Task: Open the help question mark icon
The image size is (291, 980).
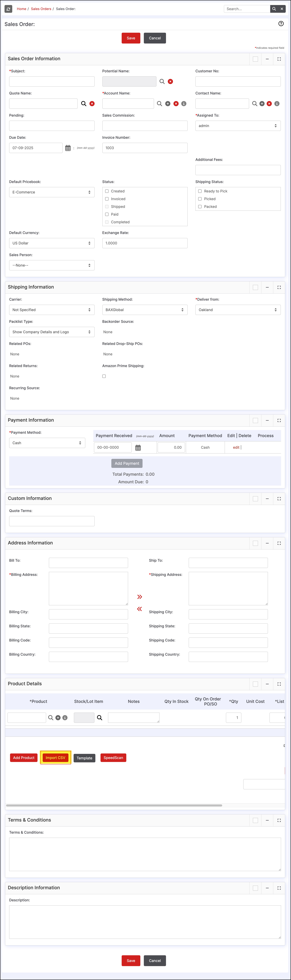Action: 281,24
